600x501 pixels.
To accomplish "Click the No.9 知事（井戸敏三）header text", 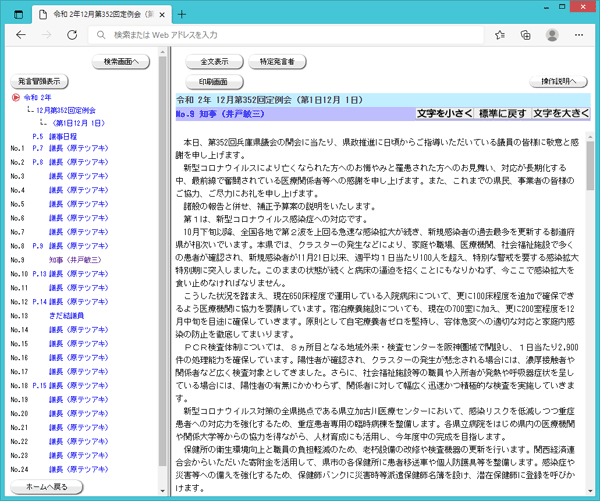I will pos(220,114).
